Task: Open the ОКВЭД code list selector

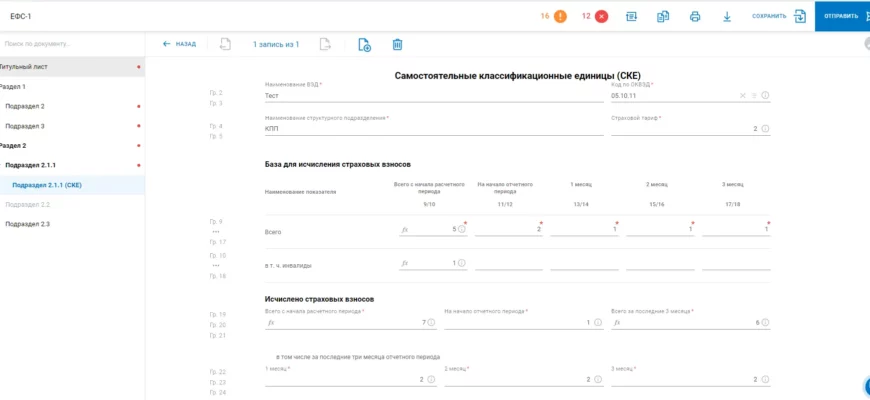Action: [x=754, y=96]
